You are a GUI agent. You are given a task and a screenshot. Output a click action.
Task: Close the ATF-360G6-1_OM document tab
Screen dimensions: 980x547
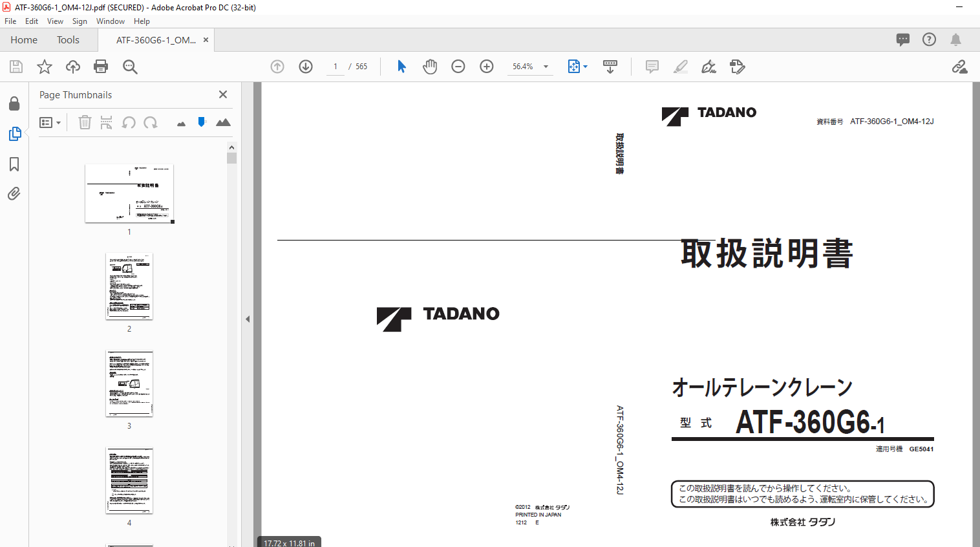click(206, 40)
